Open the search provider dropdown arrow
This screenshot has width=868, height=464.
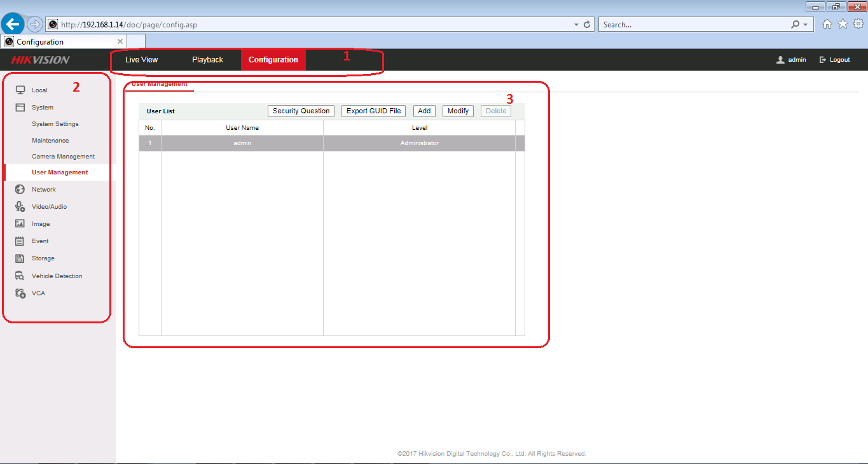(806, 25)
